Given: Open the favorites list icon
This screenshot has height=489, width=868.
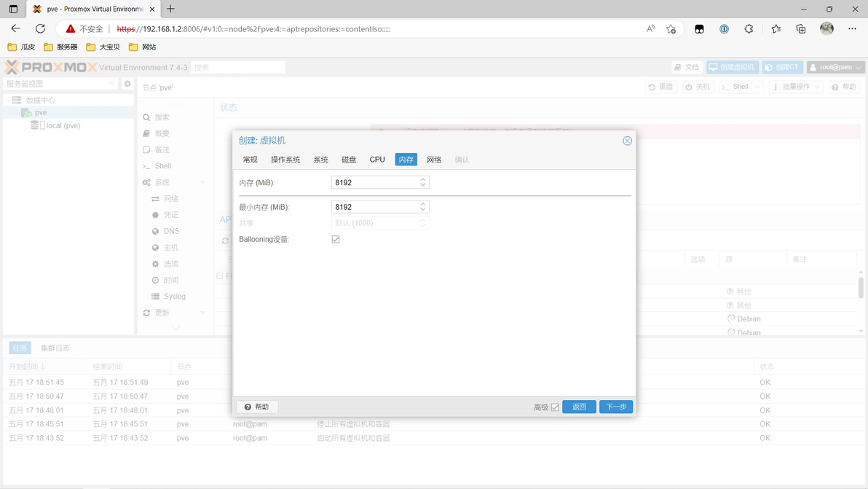Looking at the screenshot, I should [x=776, y=29].
